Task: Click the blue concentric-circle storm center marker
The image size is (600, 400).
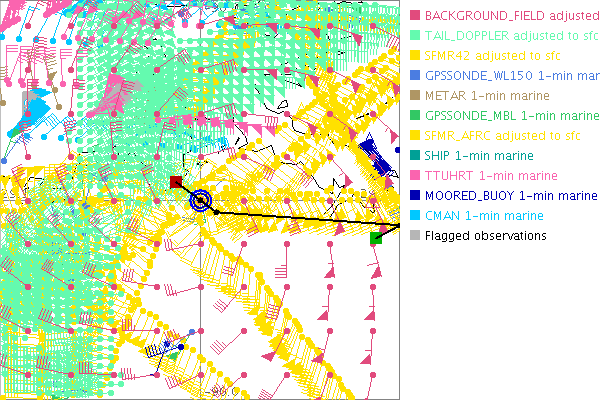Action: tap(202, 201)
